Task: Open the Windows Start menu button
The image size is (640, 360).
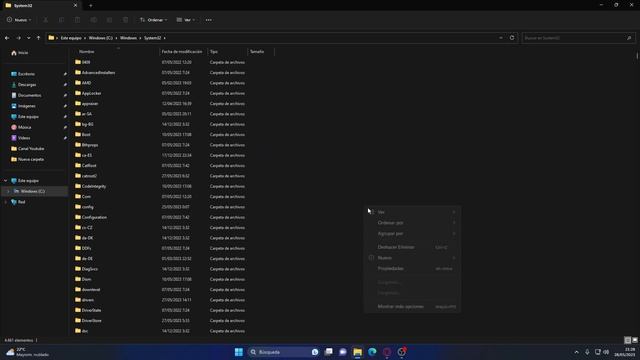Action: [239, 352]
